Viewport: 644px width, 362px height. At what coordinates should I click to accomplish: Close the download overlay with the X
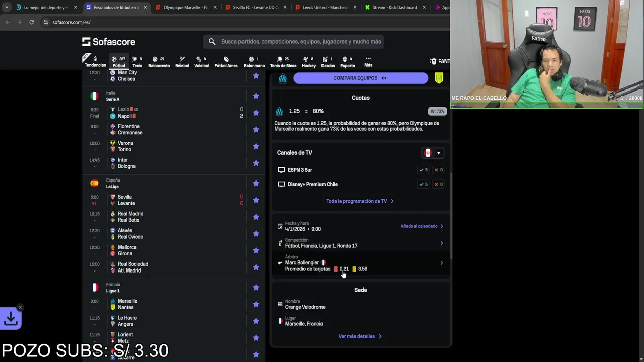20,307
